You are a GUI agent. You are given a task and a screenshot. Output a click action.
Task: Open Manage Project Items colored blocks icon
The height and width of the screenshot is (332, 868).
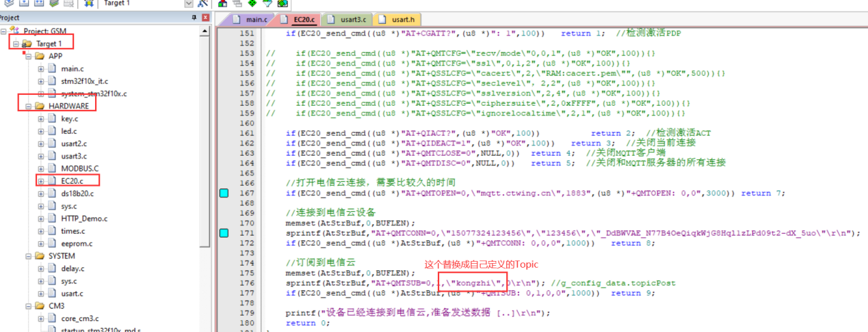(x=222, y=3)
